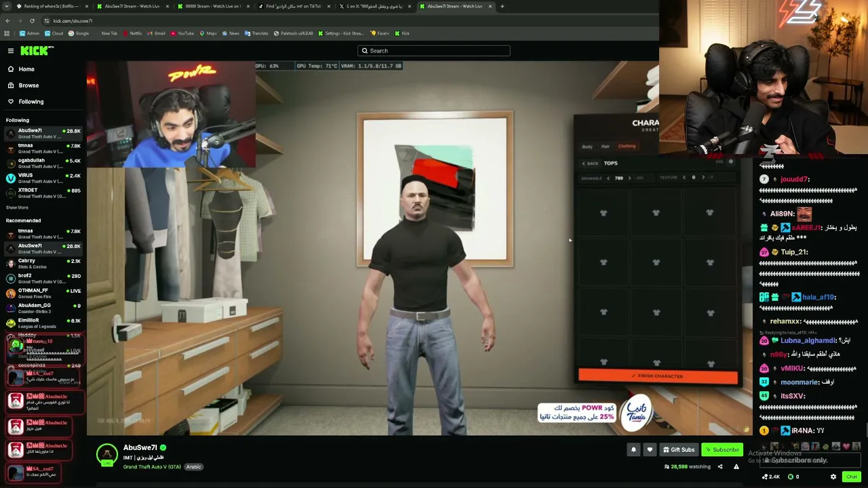Open the Google bookmark
868x488 pixels.
pyautogui.click(x=79, y=33)
